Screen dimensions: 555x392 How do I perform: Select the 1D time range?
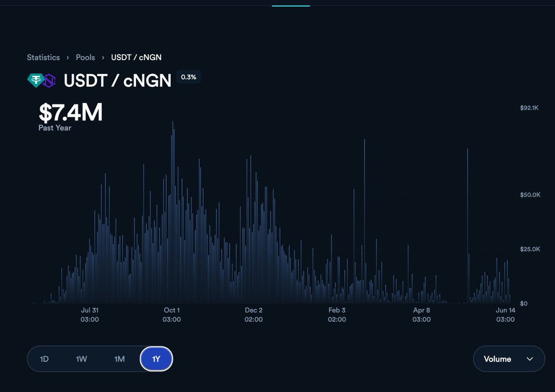click(x=44, y=359)
